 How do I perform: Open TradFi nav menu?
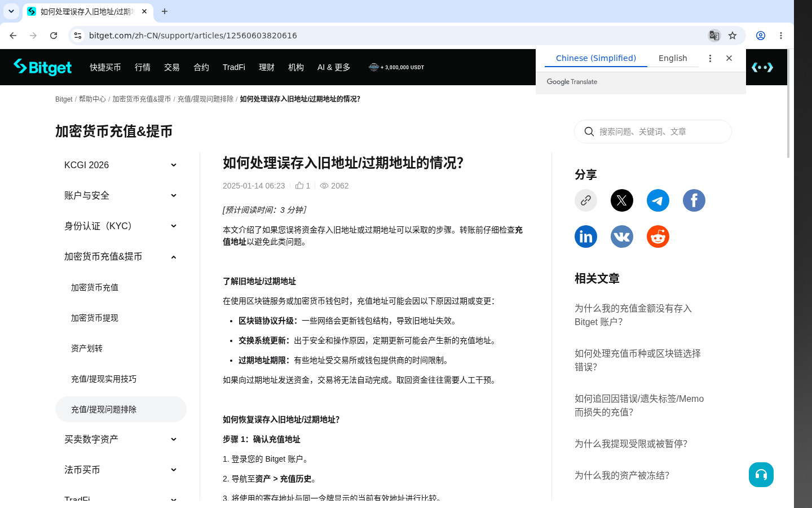tap(234, 67)
